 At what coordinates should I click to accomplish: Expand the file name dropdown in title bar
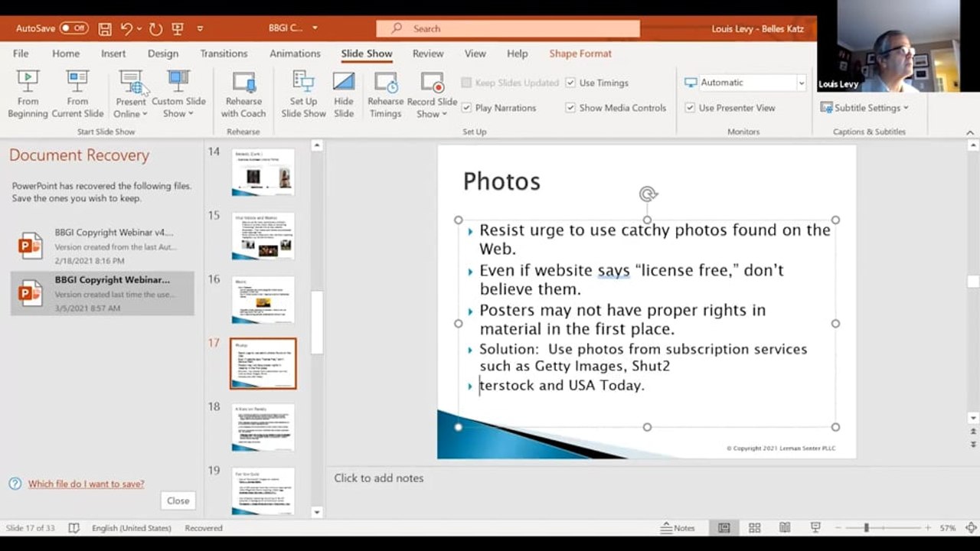315,28
